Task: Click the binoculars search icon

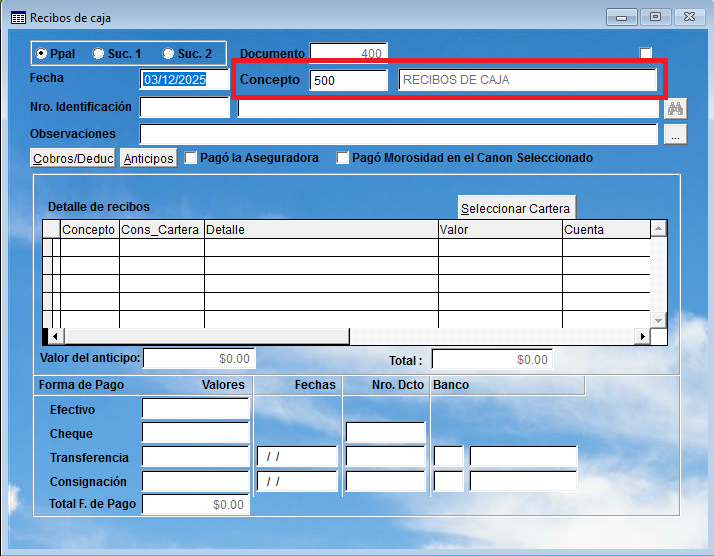Action: pos(675,109)
